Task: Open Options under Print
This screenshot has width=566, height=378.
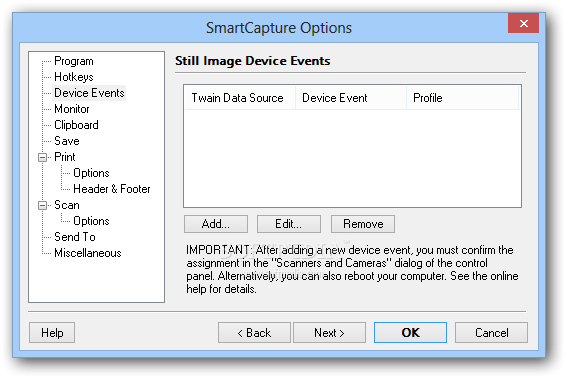Action: tap(91, 173)
